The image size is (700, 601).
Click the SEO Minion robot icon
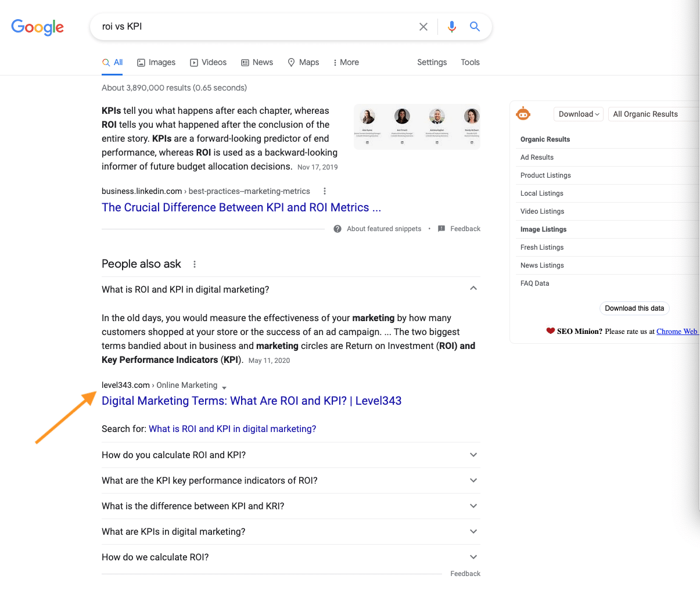523,114
